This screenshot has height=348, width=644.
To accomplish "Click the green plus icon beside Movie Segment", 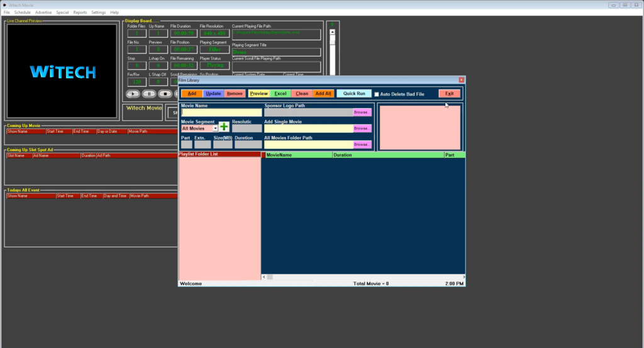I will point(224,126).
